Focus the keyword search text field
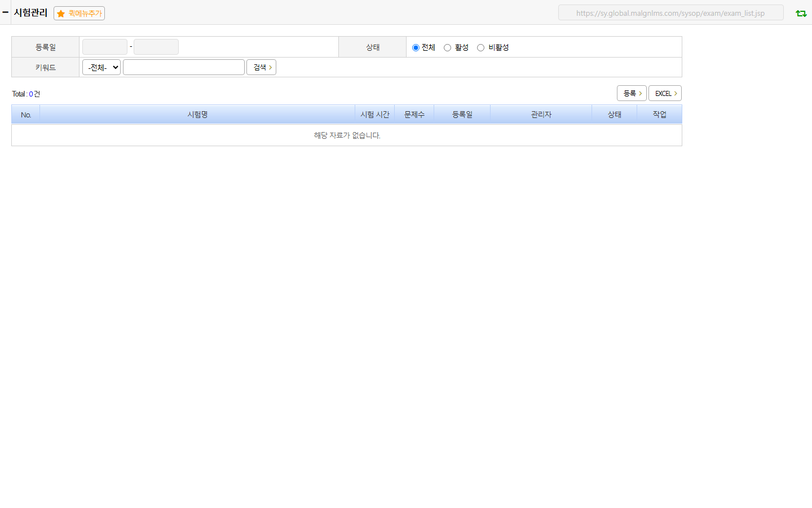812x508 pixels. [x=184, y=67]
